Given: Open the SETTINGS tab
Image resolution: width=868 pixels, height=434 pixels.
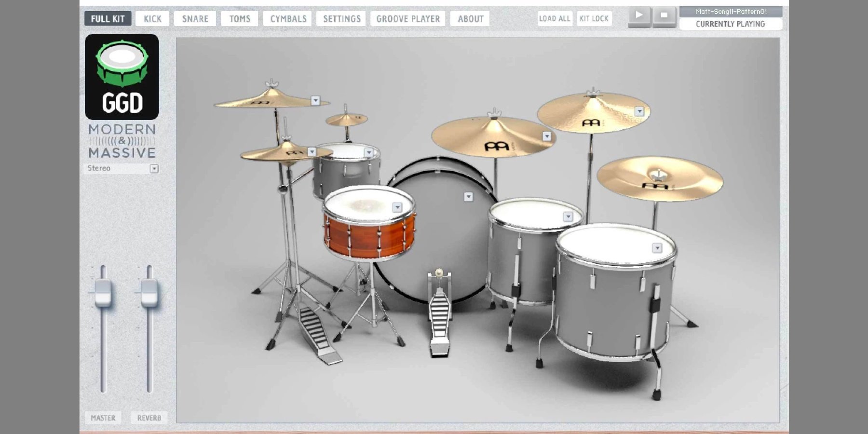Looking at the screenshot, I should click(x=340, y=19).
